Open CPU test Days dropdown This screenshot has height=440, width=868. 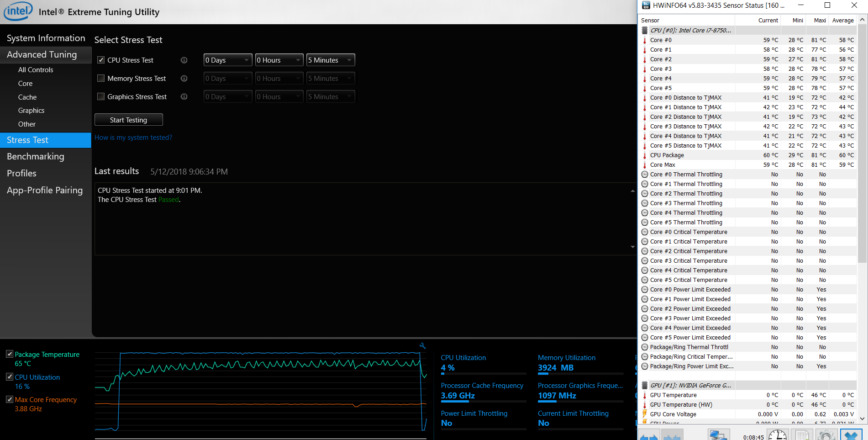pos(228,60)
